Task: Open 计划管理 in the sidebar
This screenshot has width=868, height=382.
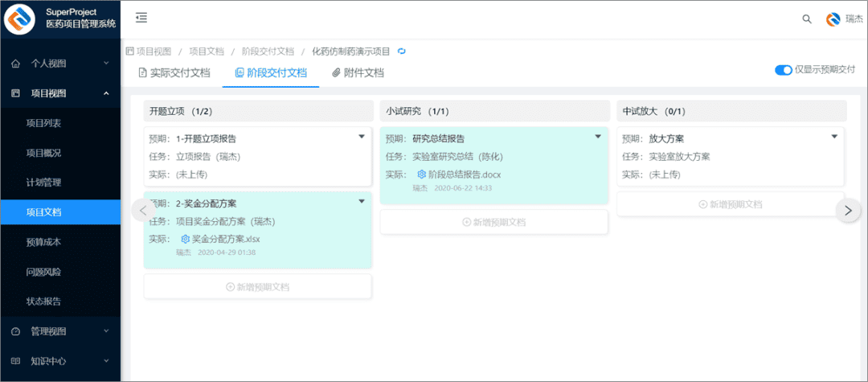Action: pyautogui.click(x=60, y=182)
